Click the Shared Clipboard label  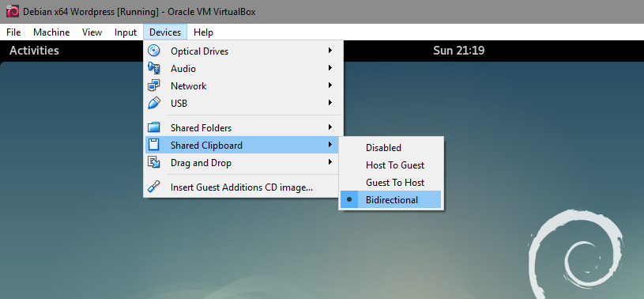click(x=206, y=146)
